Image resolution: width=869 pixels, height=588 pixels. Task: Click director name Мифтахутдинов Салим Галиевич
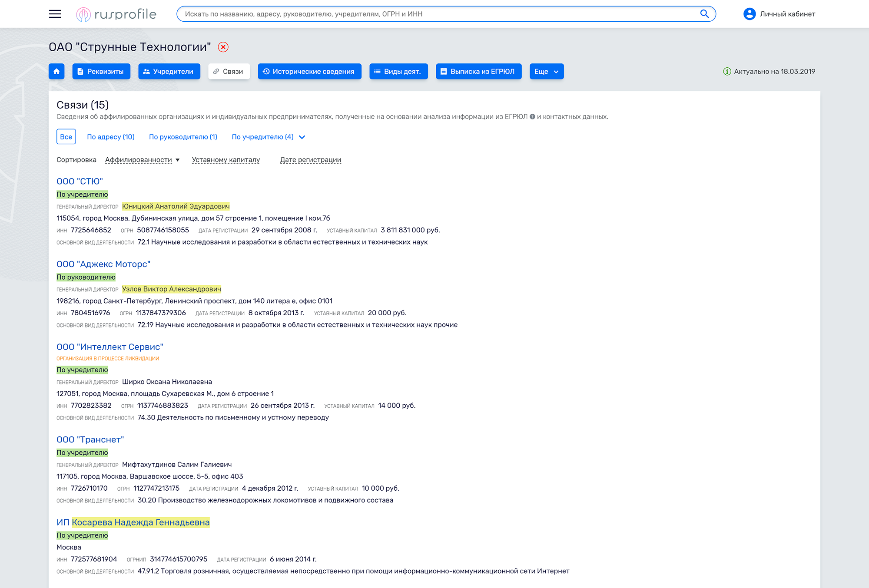177,464
